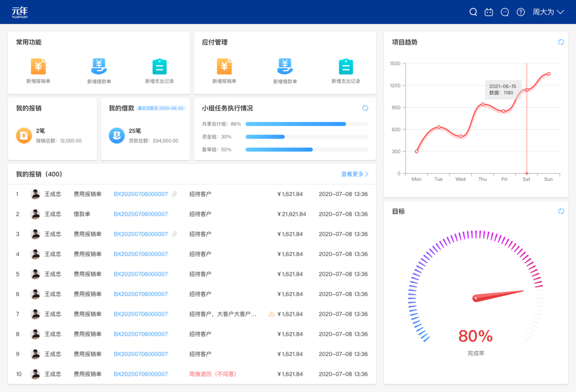
Task: Open the search icon in header
Action: pyautogui.click(x=473, y=12)
